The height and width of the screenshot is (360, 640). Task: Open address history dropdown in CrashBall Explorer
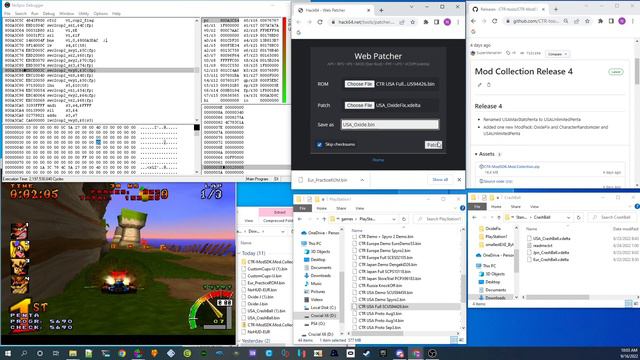coord(568,218)
